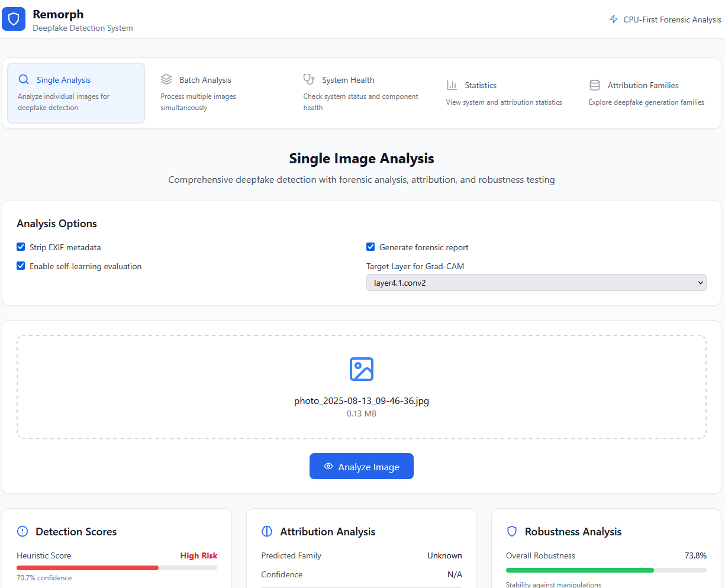The height and width of the screenshot is (588, 725).
Task: Go to the System Health tab
Action: 362,93
